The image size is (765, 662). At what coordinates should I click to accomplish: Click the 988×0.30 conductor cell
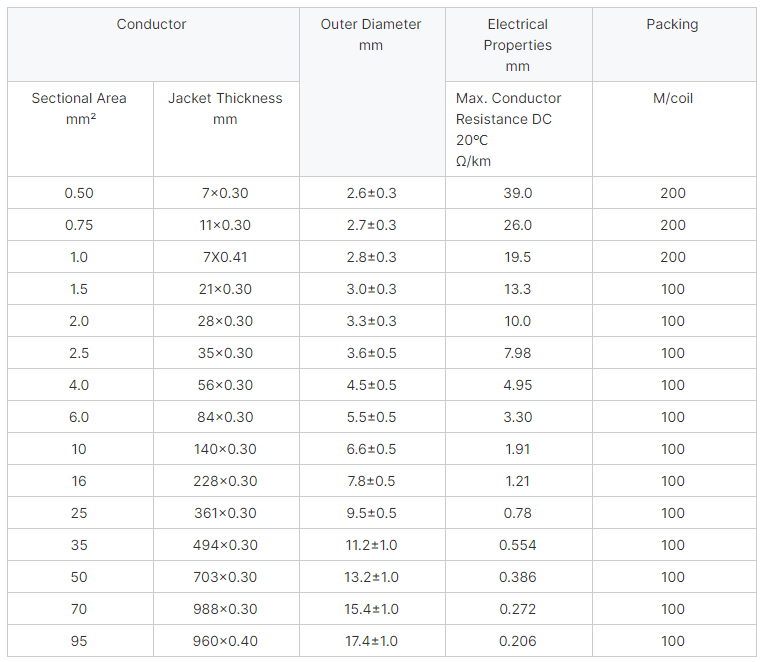[x=225, y=609]
